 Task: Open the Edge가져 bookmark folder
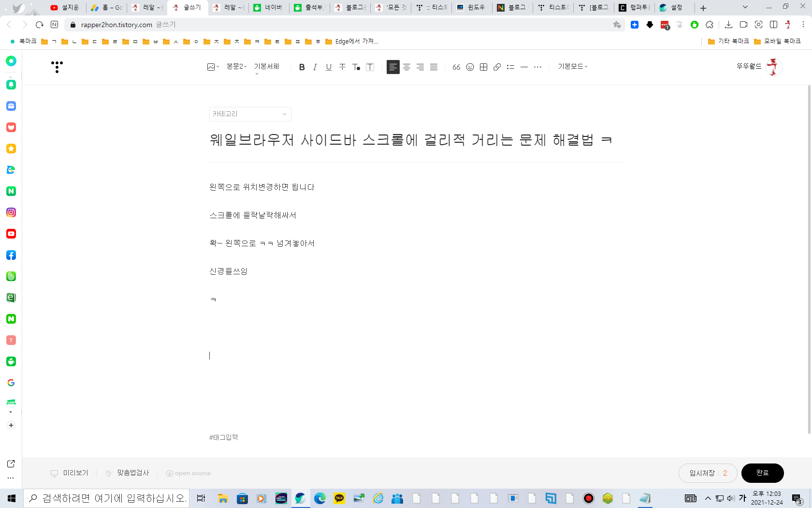351,42
